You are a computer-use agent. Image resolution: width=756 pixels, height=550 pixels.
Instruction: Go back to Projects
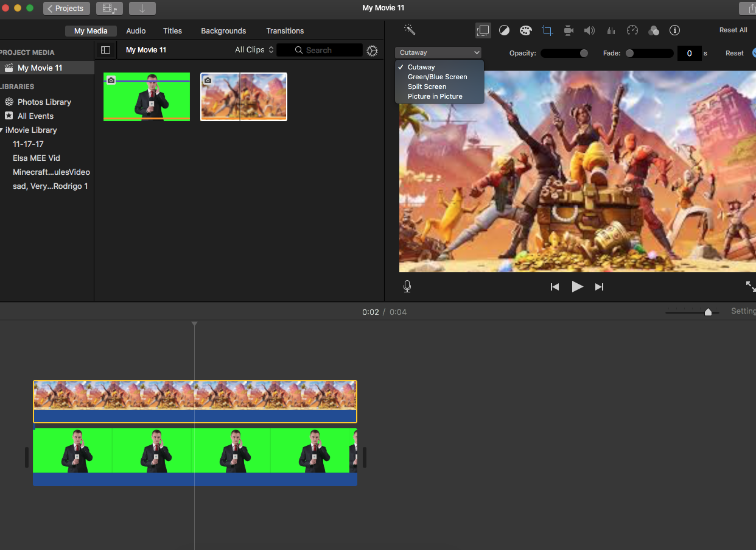[x=66, y=8]
